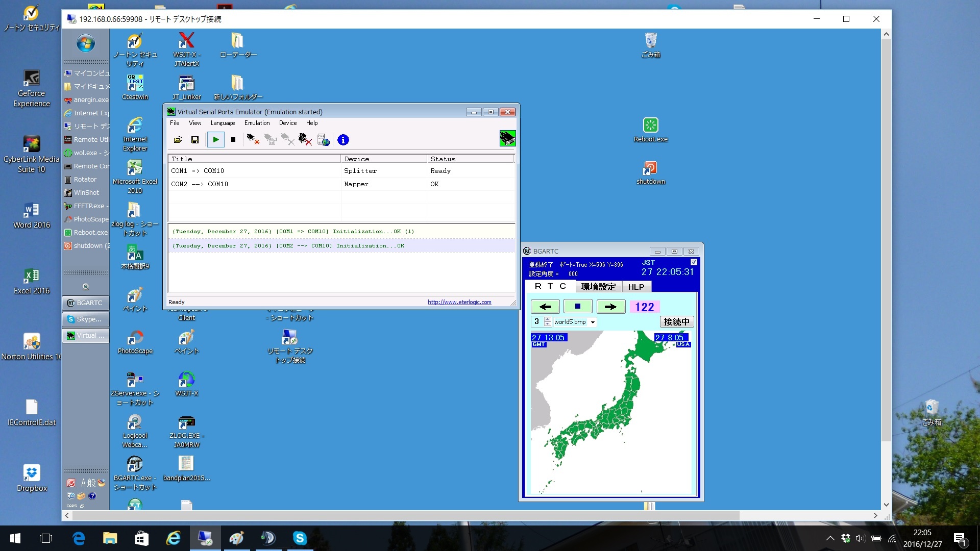
Task: Increase the map number spinner value
Action: [548, 319]
